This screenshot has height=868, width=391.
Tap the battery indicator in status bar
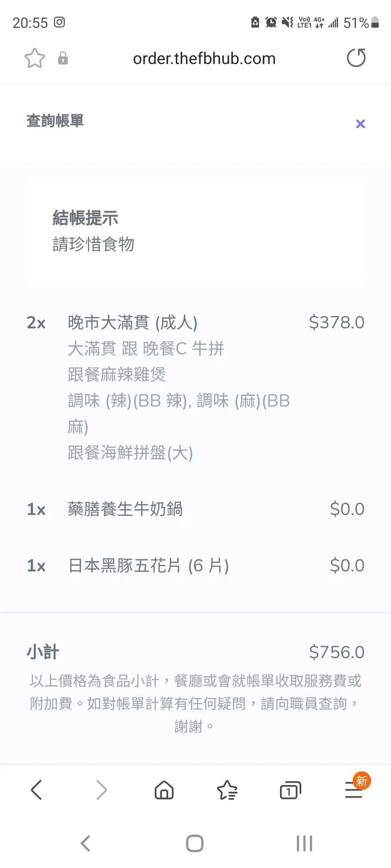pyautogui.click(x=375, y=23)
